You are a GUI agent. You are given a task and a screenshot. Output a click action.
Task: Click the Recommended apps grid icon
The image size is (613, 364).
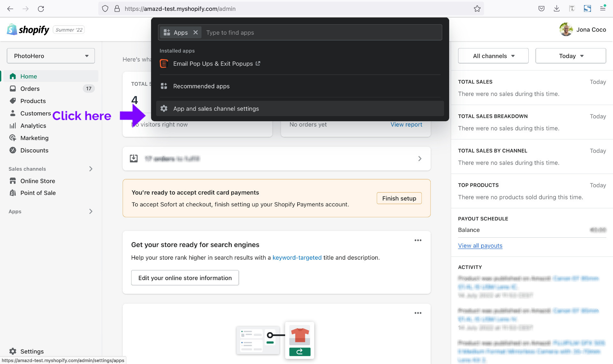(x=164, y=86)
